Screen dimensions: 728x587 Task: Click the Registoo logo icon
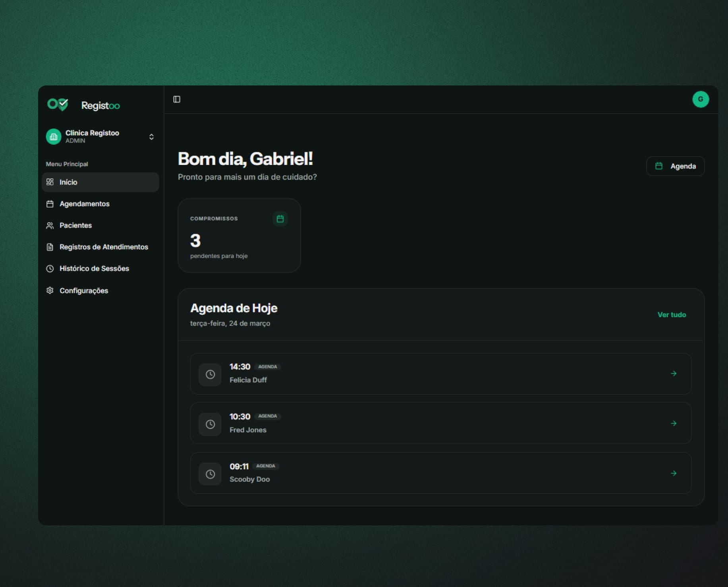pos(58,105)
